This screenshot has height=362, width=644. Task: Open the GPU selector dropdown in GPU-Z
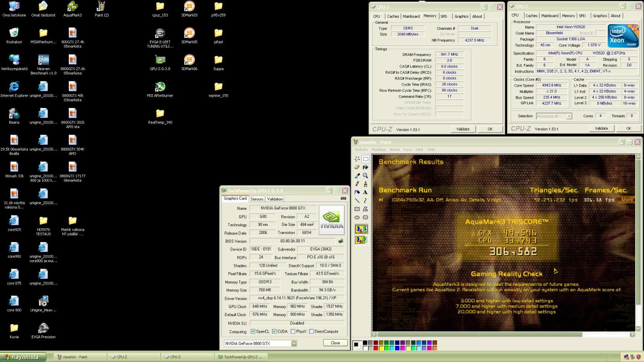tap(294, 343)
